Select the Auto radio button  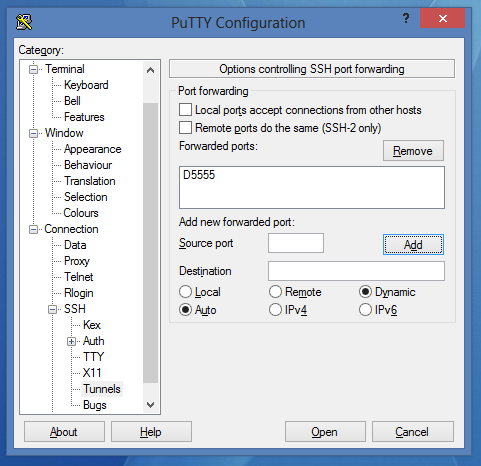(x=185, y=310)
